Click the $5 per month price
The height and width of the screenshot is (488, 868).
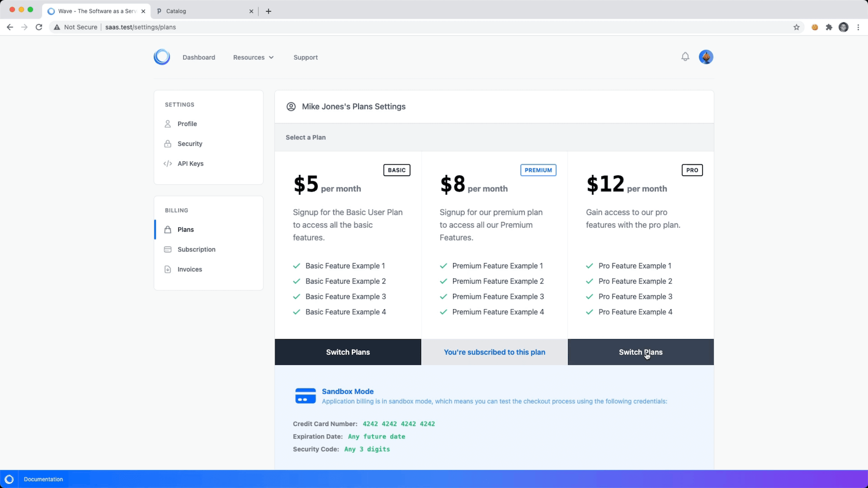click(327, 185)
